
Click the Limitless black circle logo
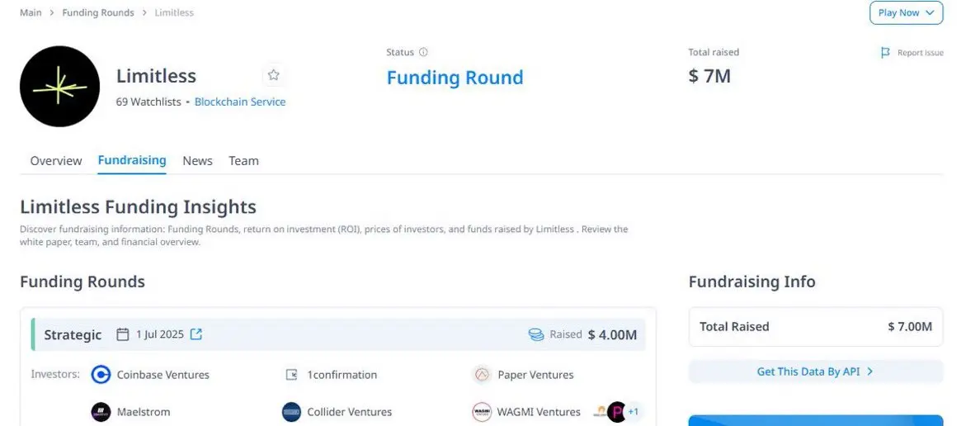59,87
